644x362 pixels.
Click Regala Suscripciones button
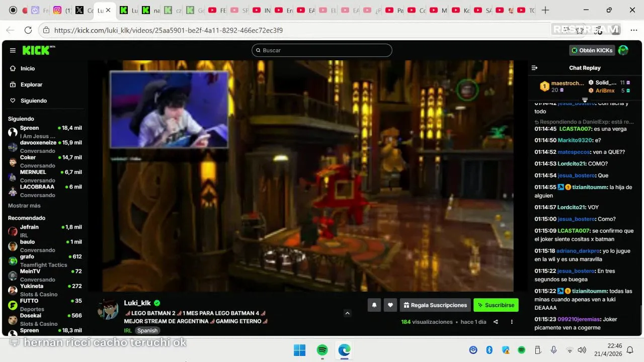tap(435, 305)
